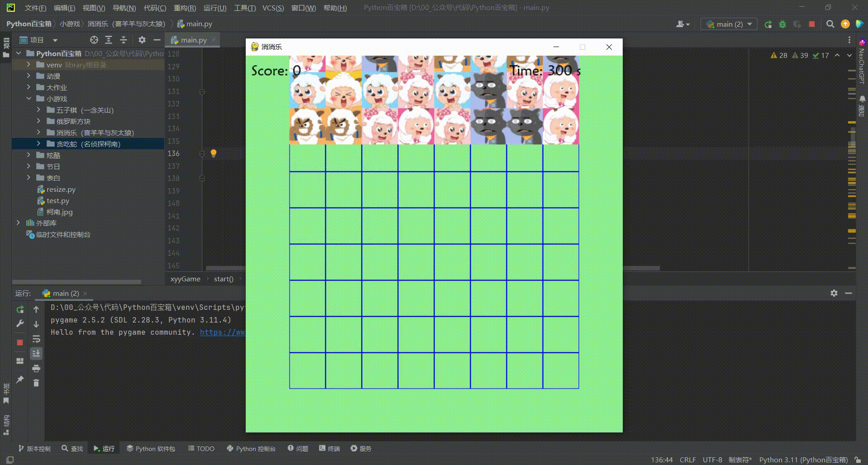Stop the program via top toolbar red square
The height and width of the screenshot is (465, 868).
pyautogui.click(x=812, y=24)
